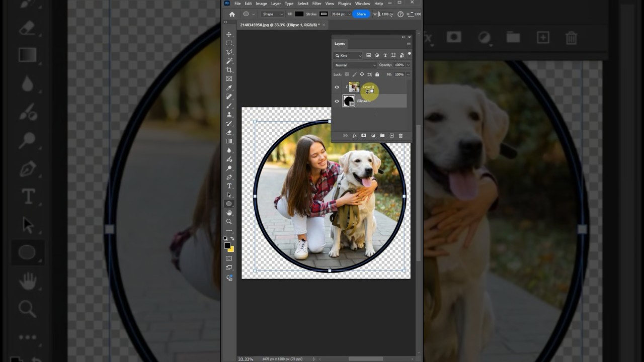Open the Kind filter dropdown

point(348,55)
